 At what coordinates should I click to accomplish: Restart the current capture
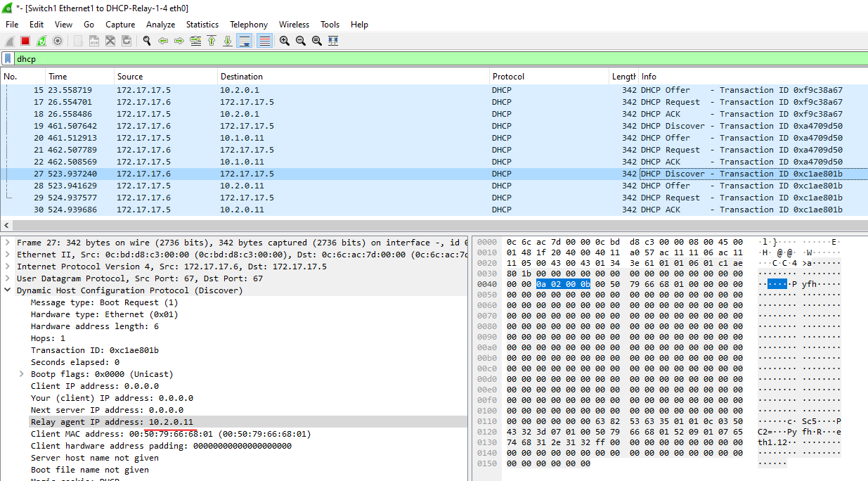(x=41, y=41)
